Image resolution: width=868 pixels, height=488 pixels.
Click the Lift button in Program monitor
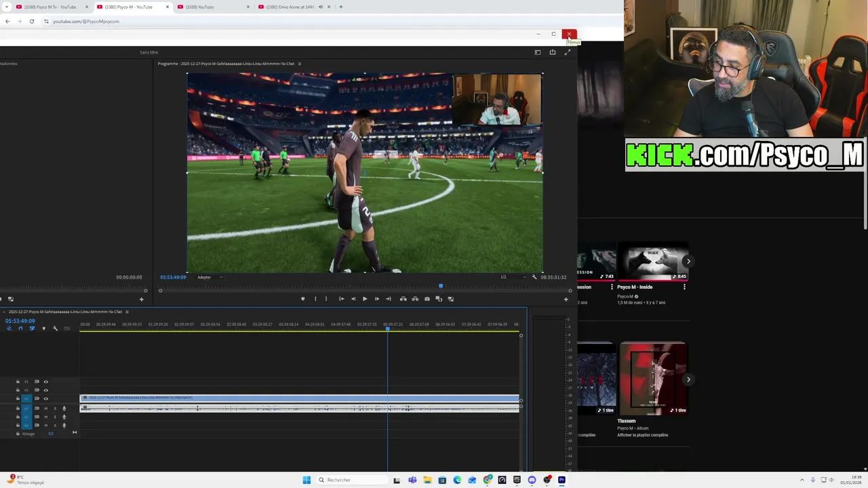point(403,299)
